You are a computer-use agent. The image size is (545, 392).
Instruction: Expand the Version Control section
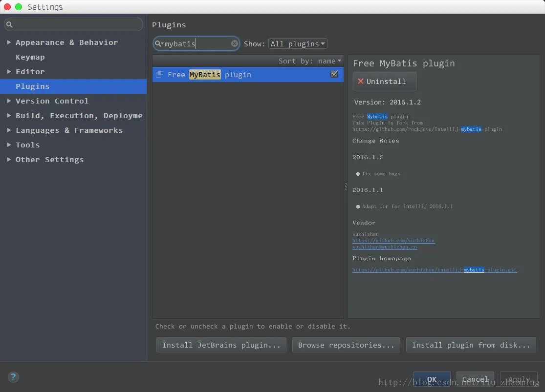click(x=9, y=101)
